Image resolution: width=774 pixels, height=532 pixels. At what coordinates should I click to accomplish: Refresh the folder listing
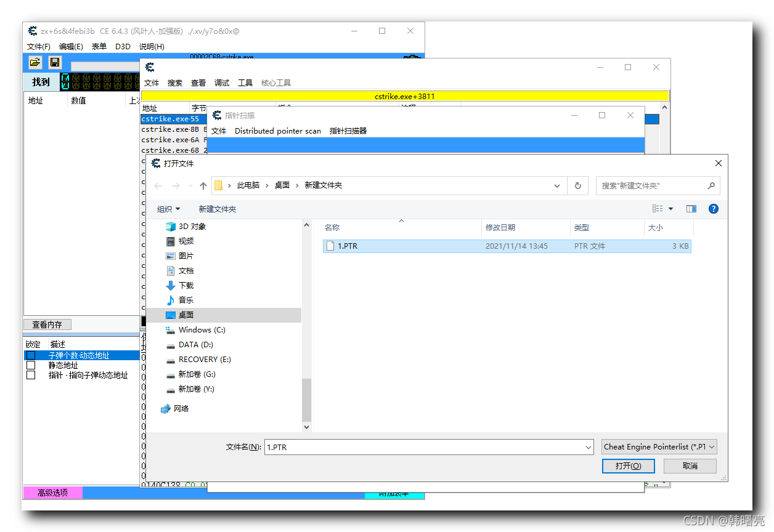(577, 185)
